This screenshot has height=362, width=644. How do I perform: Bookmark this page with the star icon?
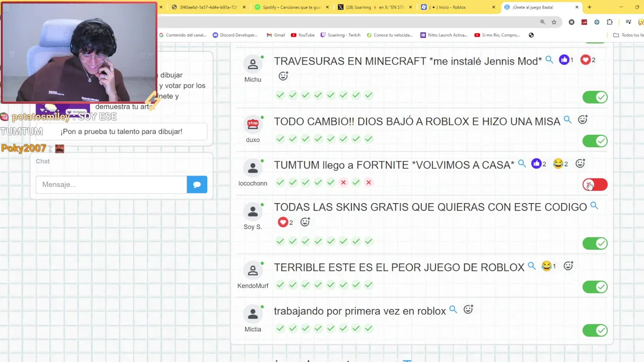pyautogui.click(x=554, y=22)
